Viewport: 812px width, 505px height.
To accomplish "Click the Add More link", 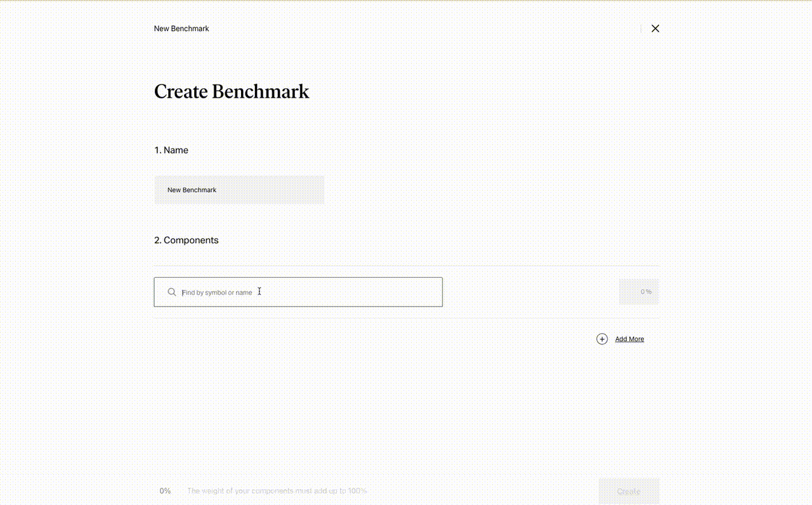I will (629, 339).
